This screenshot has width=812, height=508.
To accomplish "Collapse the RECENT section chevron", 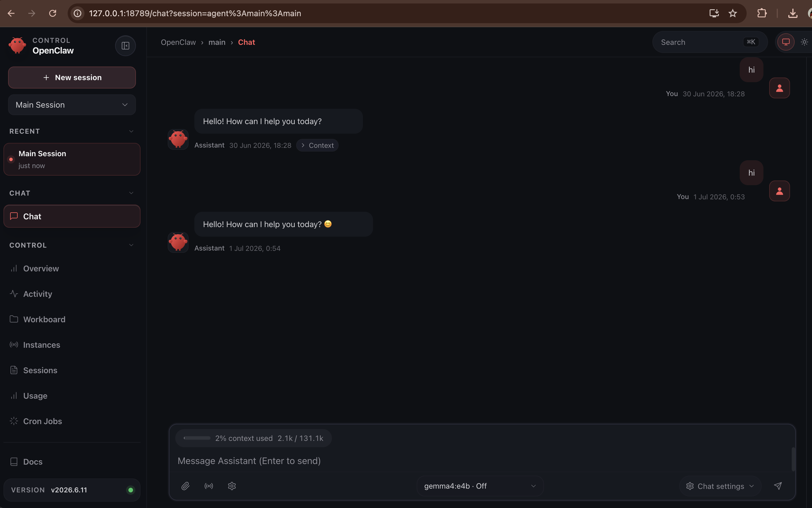I will [131, 131].
